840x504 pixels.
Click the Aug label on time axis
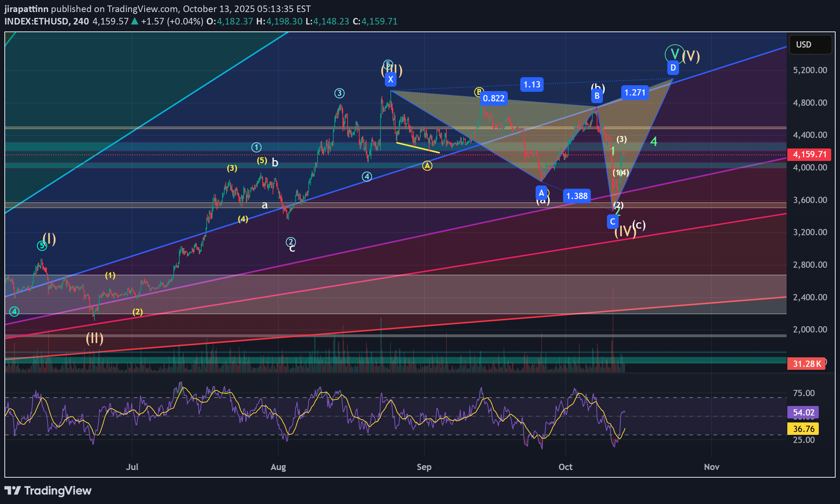(278, 467)
